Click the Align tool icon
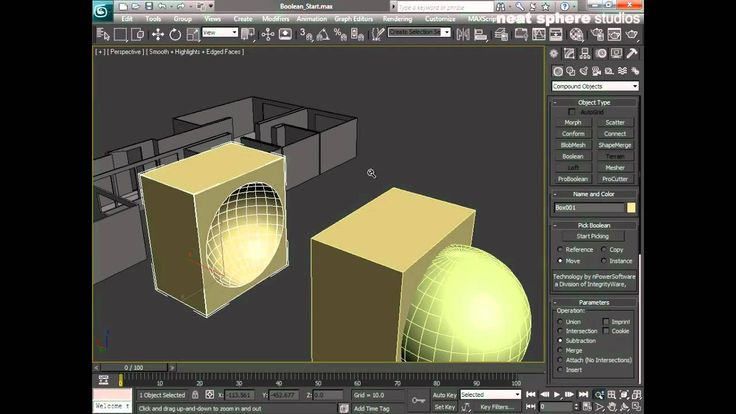 (x=480, y=34)
